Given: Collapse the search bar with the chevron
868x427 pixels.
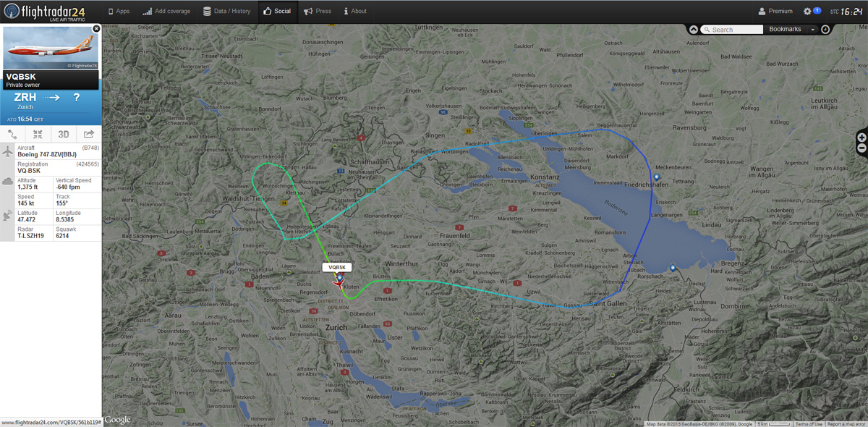Looking at the screenshot, I should 694,29.
